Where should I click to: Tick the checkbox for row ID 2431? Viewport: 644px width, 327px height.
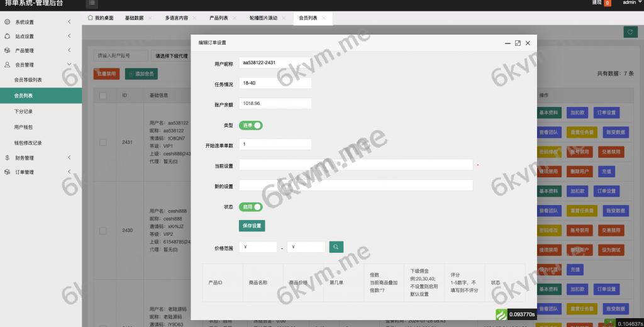pyautogui.click(x=103, y=143)
